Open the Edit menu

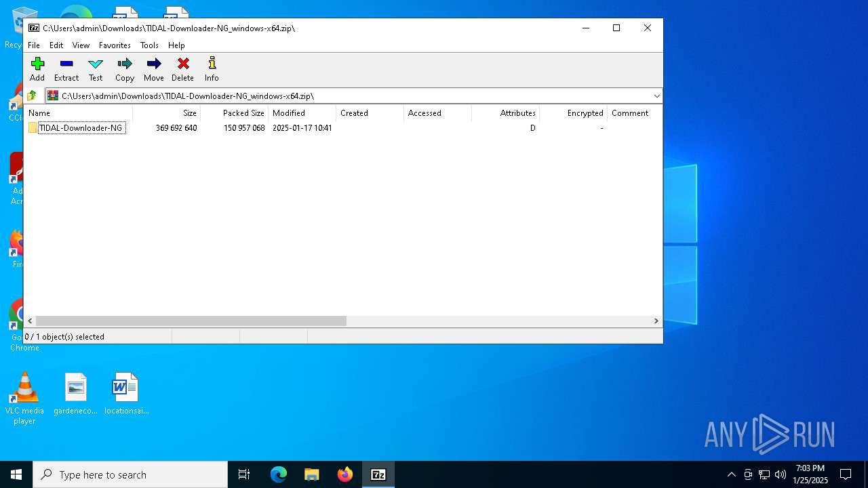point(56,45)
